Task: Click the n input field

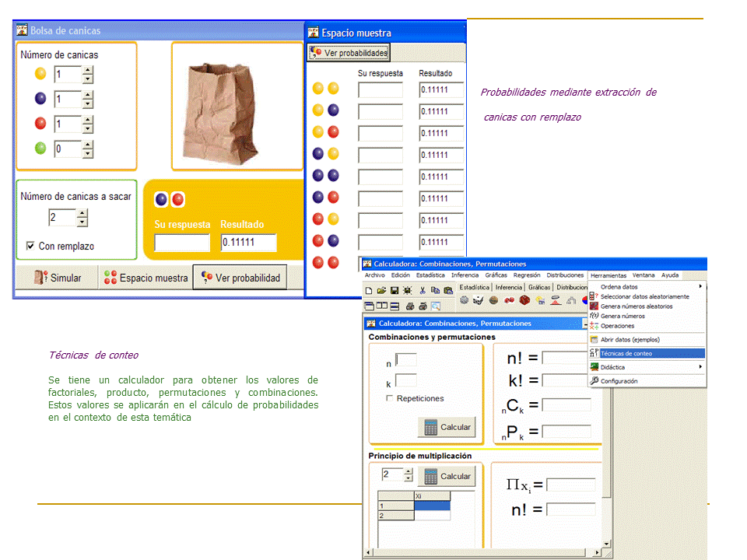Action: (x=406, y=360)
